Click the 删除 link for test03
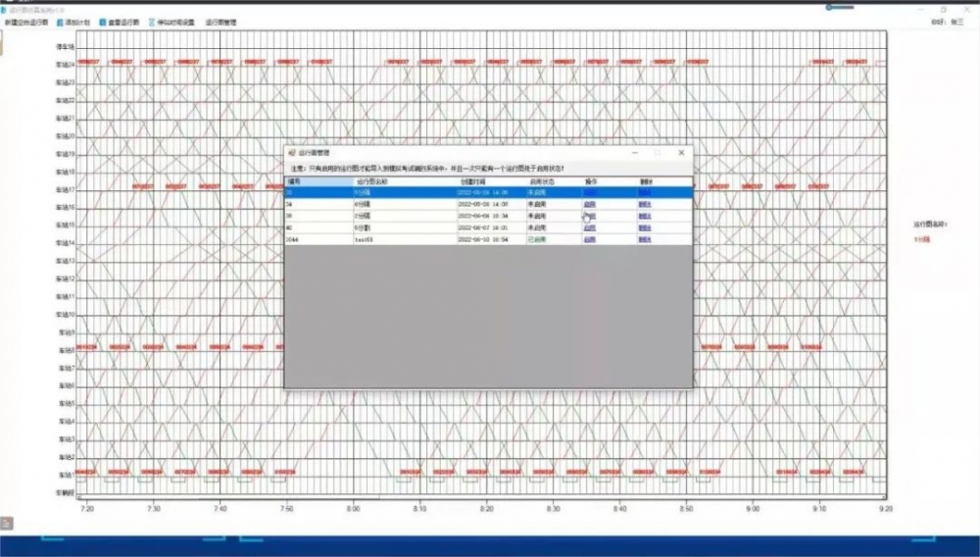 pyautogui.click(x=644, y=239)
